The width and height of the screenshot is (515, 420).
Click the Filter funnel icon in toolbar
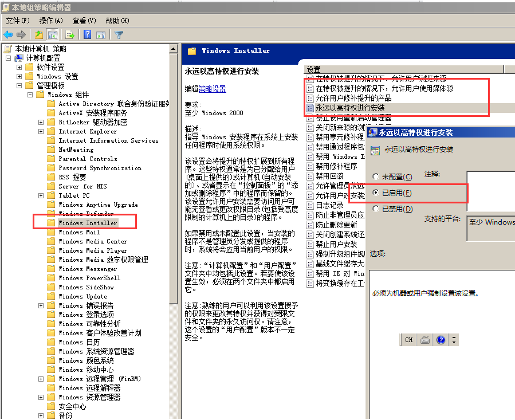coord(119,34)
